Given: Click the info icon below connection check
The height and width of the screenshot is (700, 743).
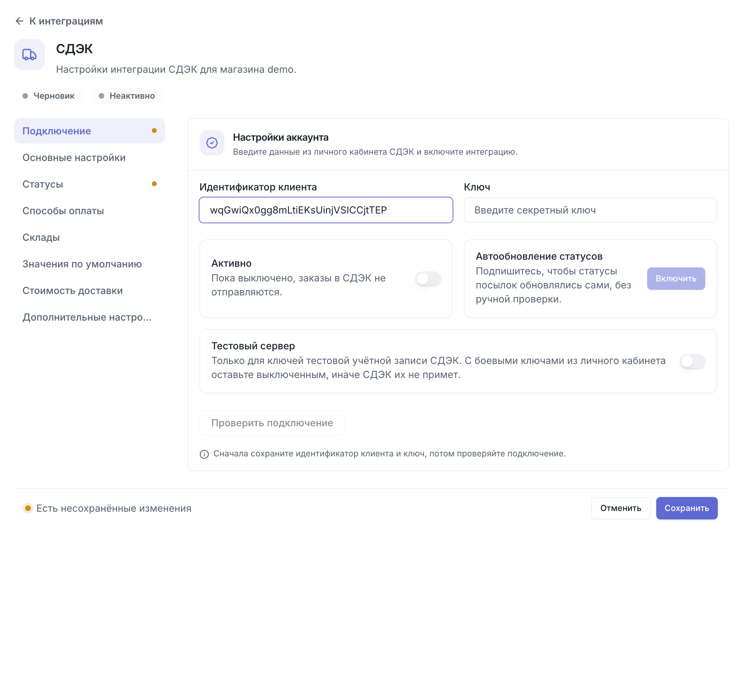Looking at the screenshot, I should pos(204,454).
